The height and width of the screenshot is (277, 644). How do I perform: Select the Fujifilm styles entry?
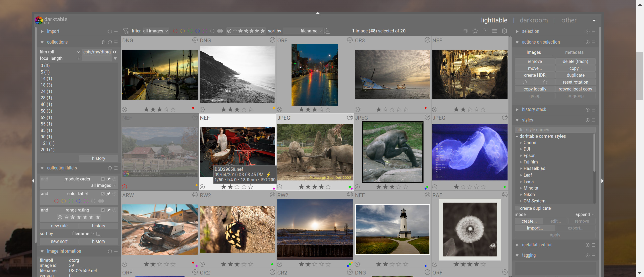tap(530, 162)
